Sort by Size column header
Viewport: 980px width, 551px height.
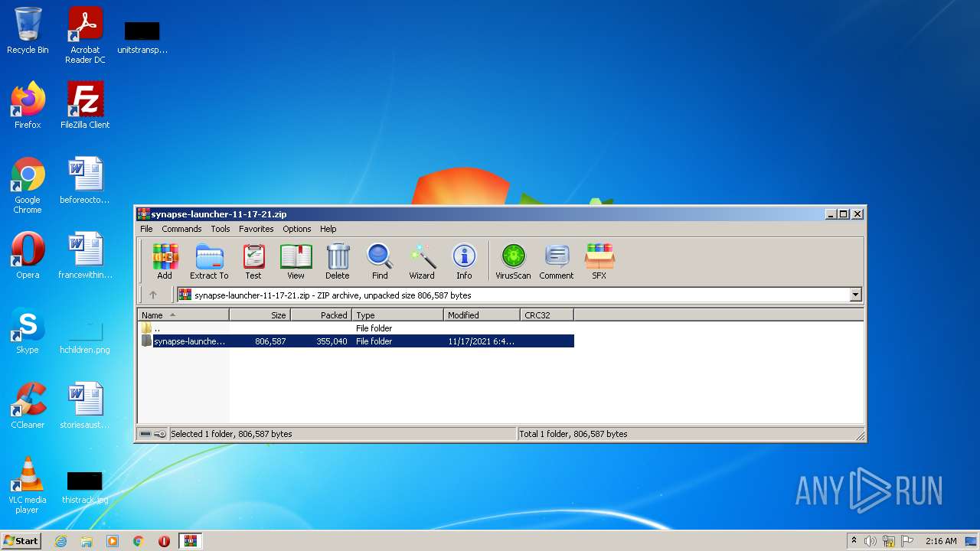point(260,315)
